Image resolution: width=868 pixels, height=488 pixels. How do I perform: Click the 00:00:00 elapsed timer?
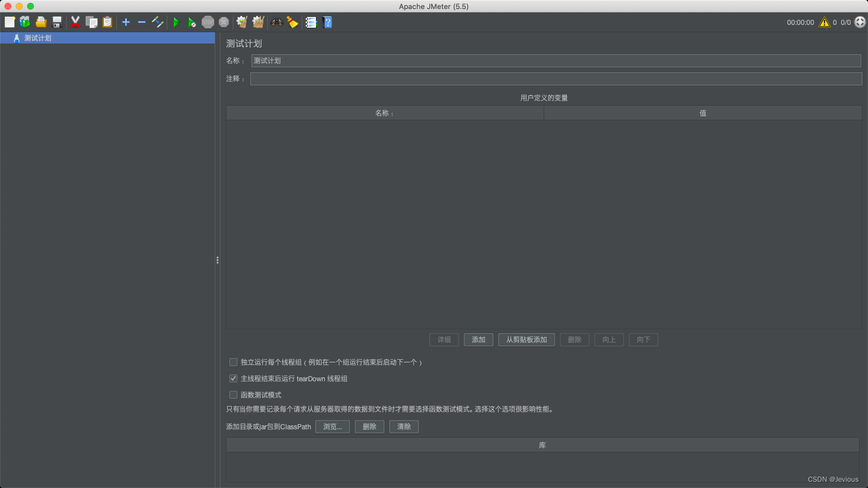pyautogui.click(x=801, y=23)
